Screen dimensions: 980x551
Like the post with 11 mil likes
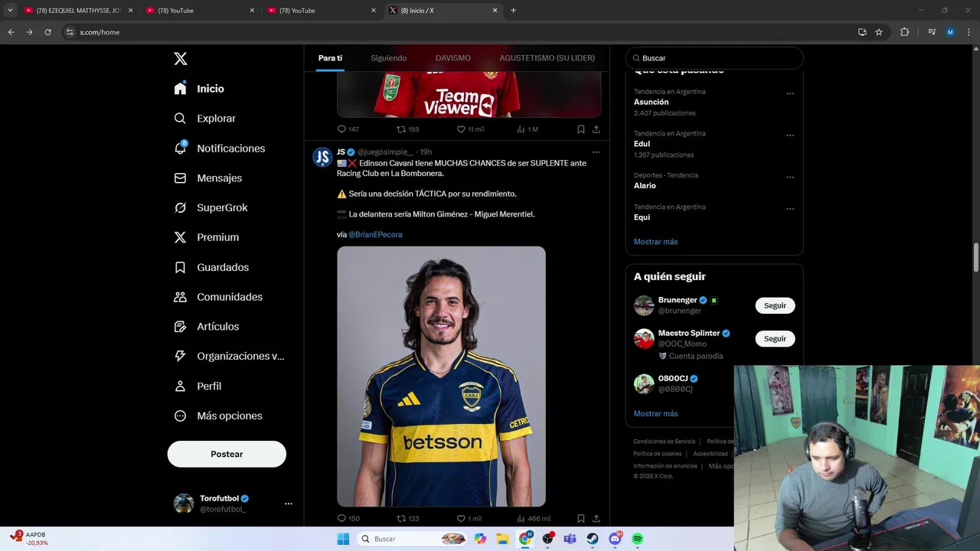470,129
